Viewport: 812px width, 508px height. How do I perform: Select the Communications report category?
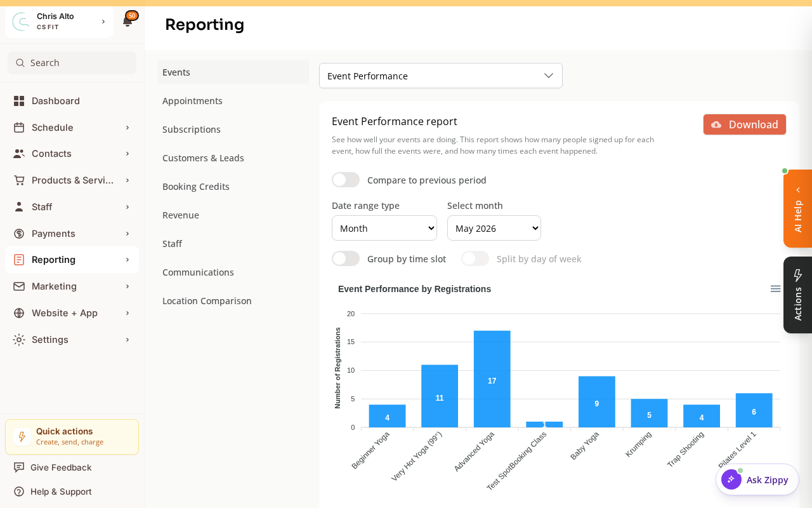pos(233,272)
